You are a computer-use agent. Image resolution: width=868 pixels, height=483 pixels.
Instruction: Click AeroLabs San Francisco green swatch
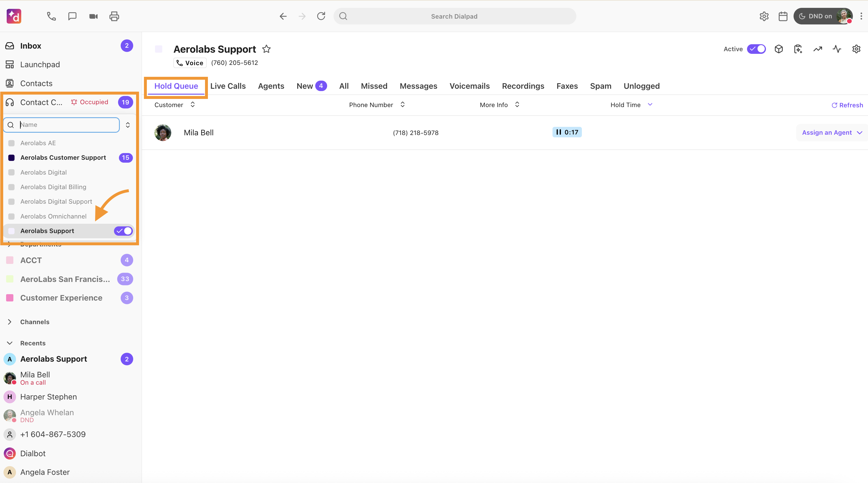point(10,279)
